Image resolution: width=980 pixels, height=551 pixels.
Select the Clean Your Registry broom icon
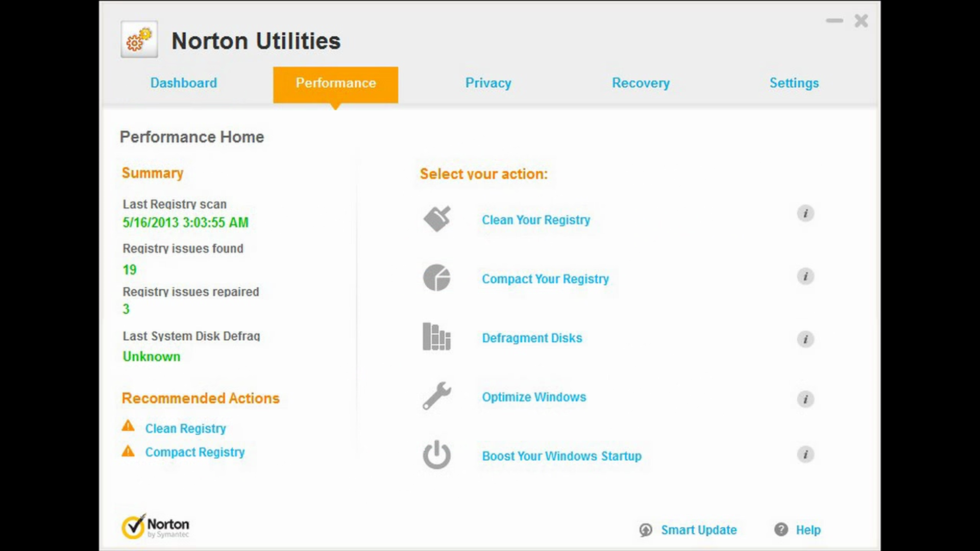click(x=437, y=219)
